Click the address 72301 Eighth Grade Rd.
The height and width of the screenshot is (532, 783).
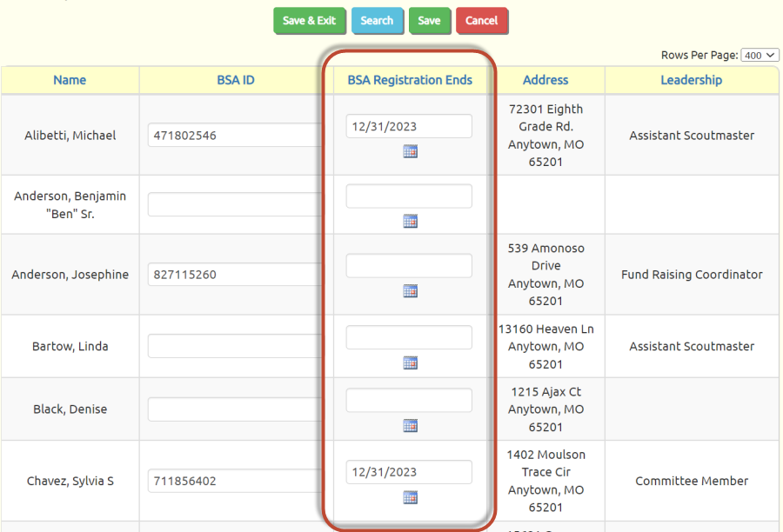coord(545,136)
